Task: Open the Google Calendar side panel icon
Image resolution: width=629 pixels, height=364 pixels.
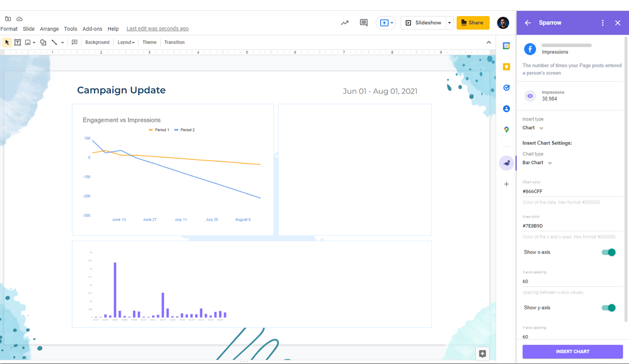Action: click(x=506, y=46)
